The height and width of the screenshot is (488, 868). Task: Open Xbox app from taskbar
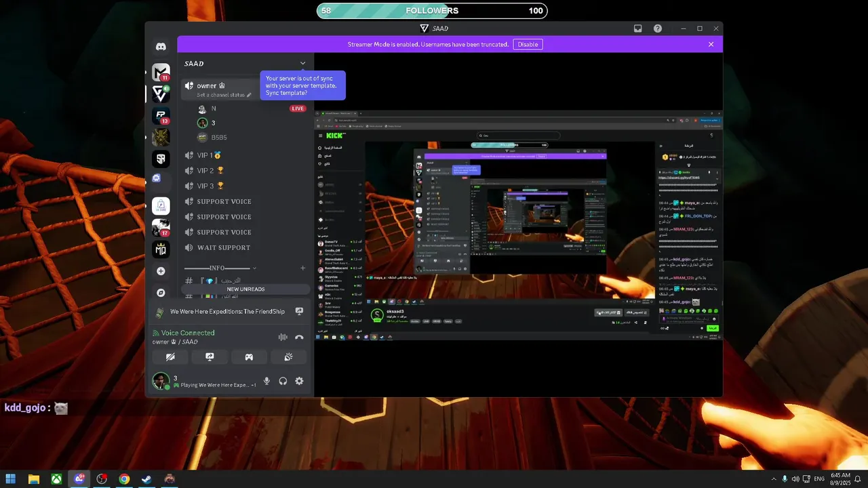[57, 479]
